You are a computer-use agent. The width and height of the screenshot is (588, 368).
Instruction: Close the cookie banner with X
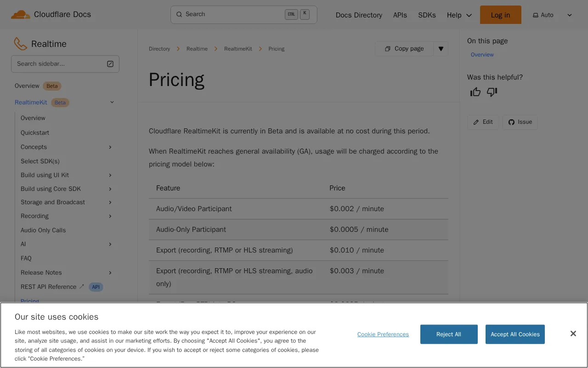tap(573, 333)
